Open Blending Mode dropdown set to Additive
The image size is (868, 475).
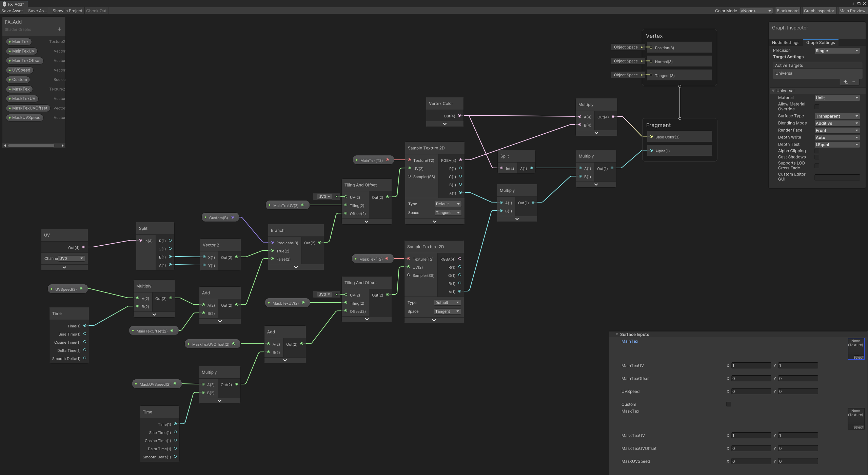point(836,123)
